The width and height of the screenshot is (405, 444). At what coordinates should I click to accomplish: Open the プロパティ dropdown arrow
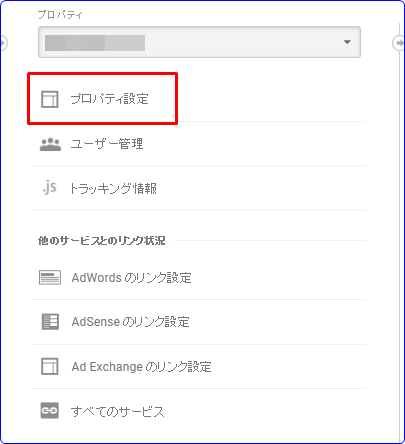pyautogui.click(x=347, y=42)
